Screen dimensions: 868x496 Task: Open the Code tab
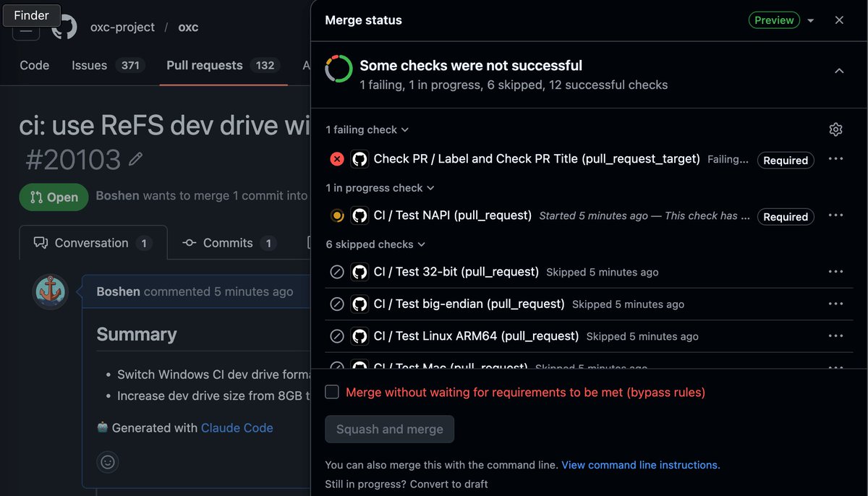(x=35, y=65)
